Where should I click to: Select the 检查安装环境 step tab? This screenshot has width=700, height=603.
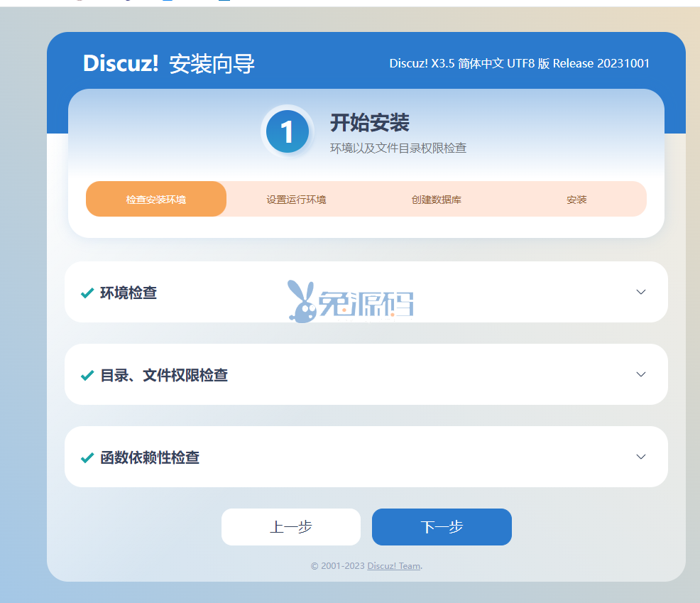(155, 199)
